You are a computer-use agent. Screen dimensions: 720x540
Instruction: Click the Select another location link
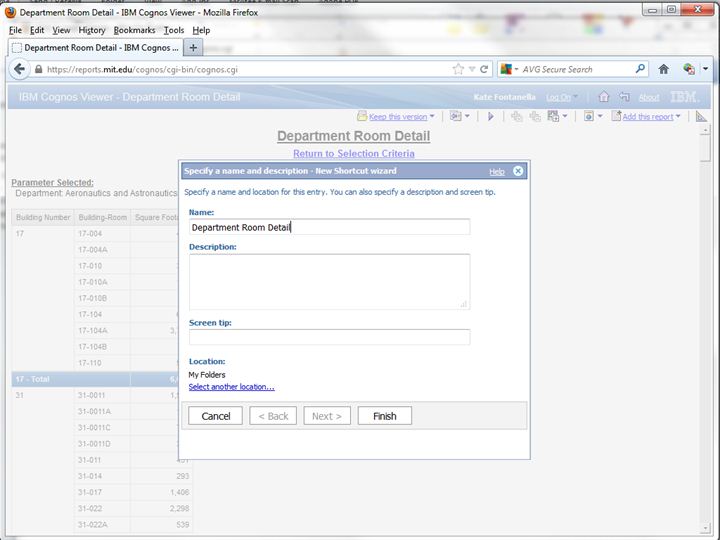click(231, 387)
